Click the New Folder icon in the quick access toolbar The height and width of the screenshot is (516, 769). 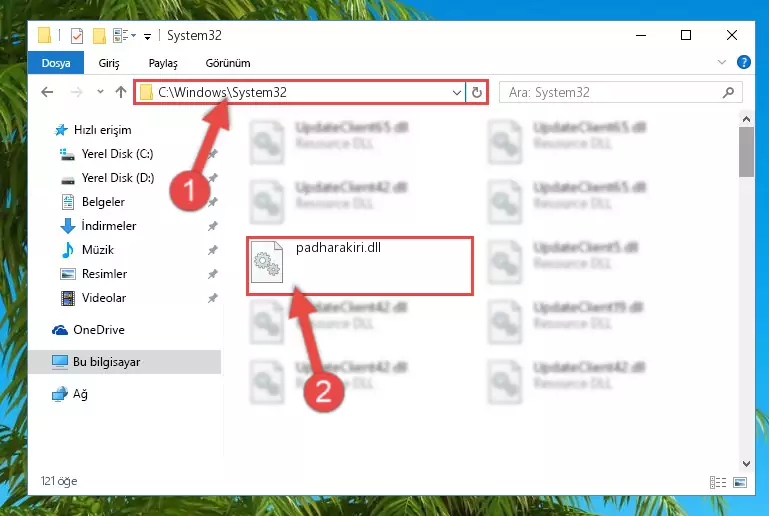pos(100,36)
